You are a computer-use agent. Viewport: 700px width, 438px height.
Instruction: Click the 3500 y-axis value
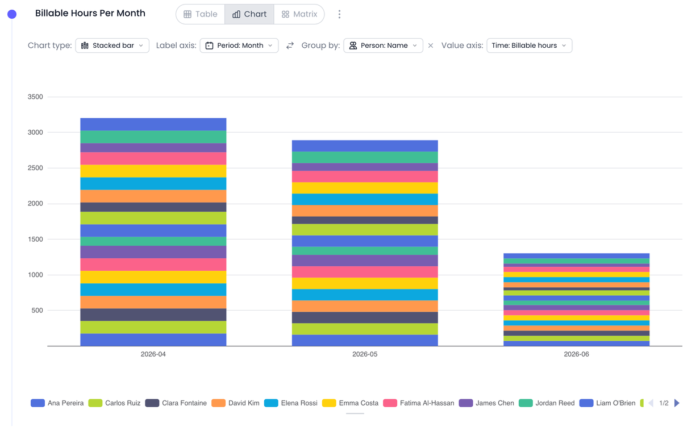pyautogui.click(x=35, y=96)
